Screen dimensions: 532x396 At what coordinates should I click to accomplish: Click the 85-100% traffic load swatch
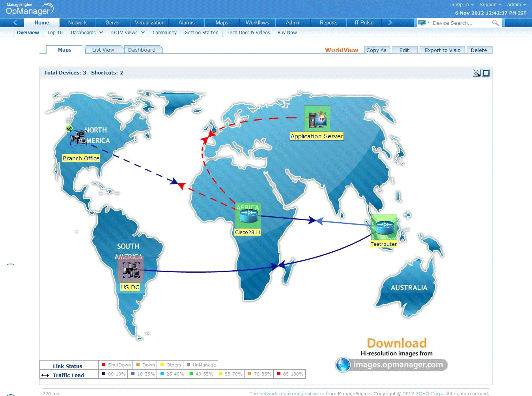click(279, 374)
